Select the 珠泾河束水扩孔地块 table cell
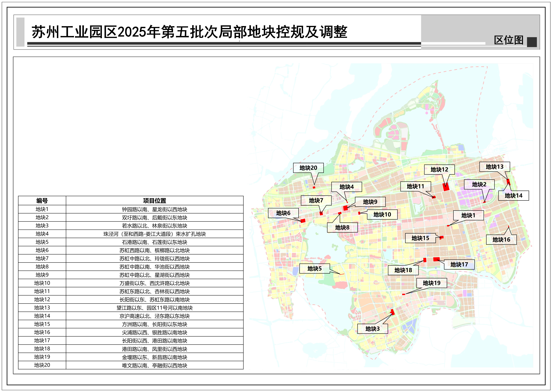554x392 pixels. pyautogui.click(x=154, y=234)
